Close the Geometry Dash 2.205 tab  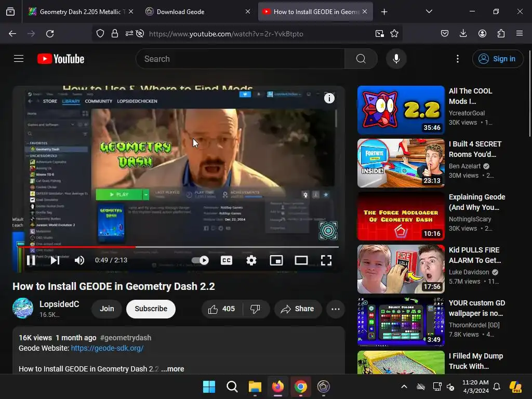coord(131,11)
